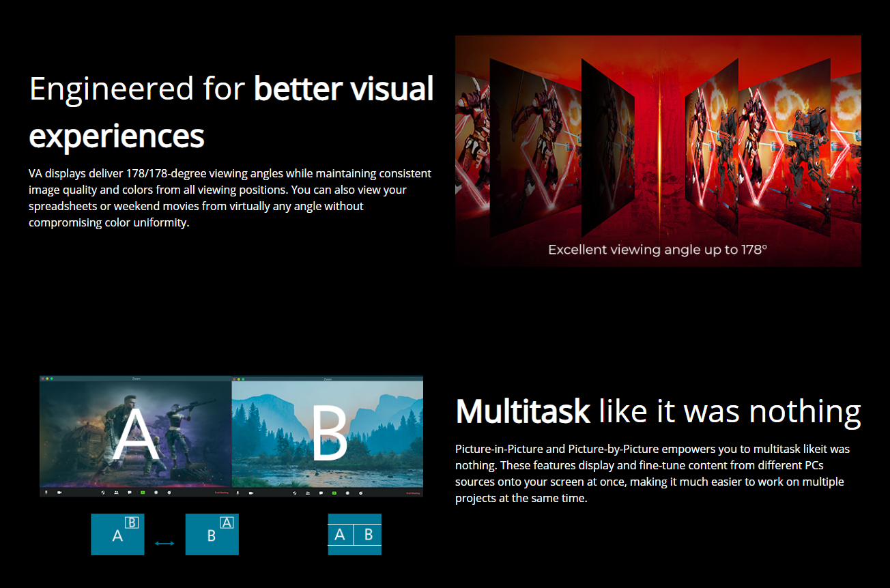Click the "Multitask like it was nothing" heading
This screenshot has height=588, width=890.
click(x=658, y=411)
